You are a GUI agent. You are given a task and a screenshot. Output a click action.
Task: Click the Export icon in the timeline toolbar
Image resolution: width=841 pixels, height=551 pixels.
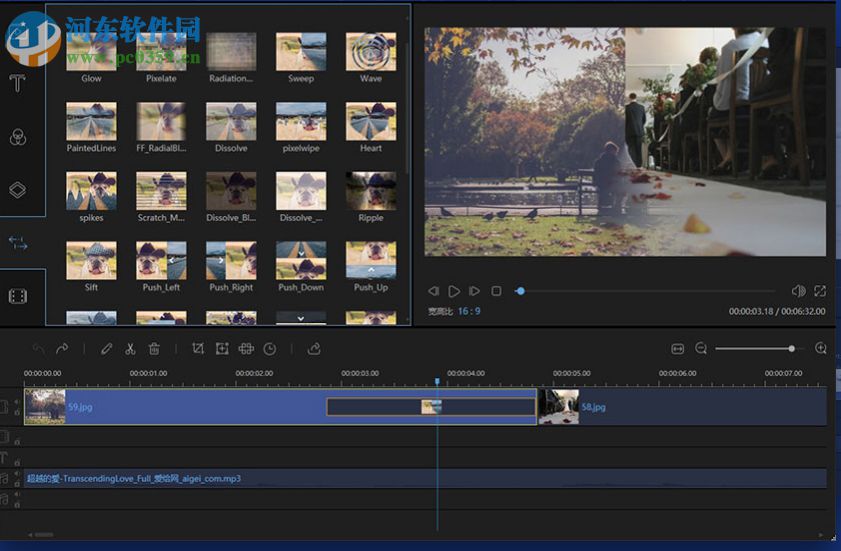pos(314,348)
